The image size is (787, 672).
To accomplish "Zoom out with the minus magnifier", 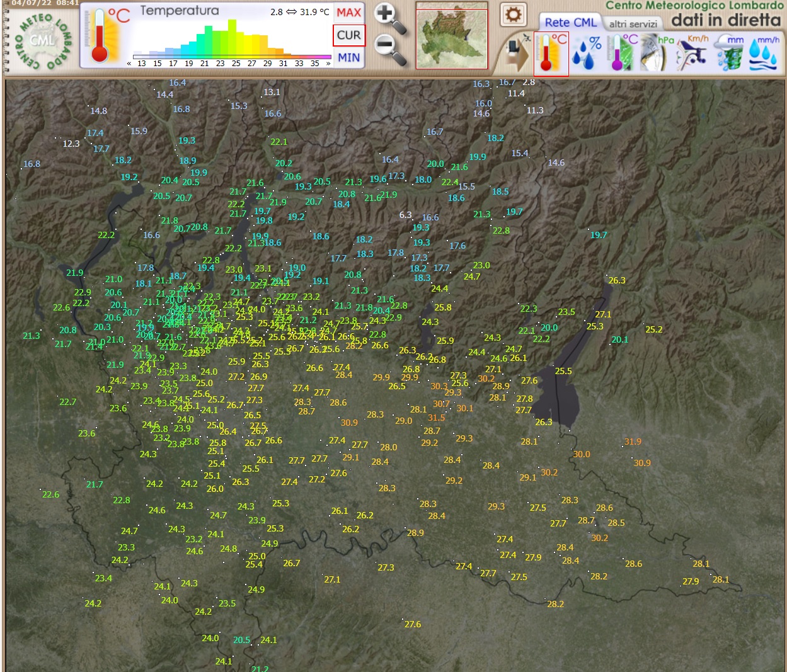I will click(389, 49).
